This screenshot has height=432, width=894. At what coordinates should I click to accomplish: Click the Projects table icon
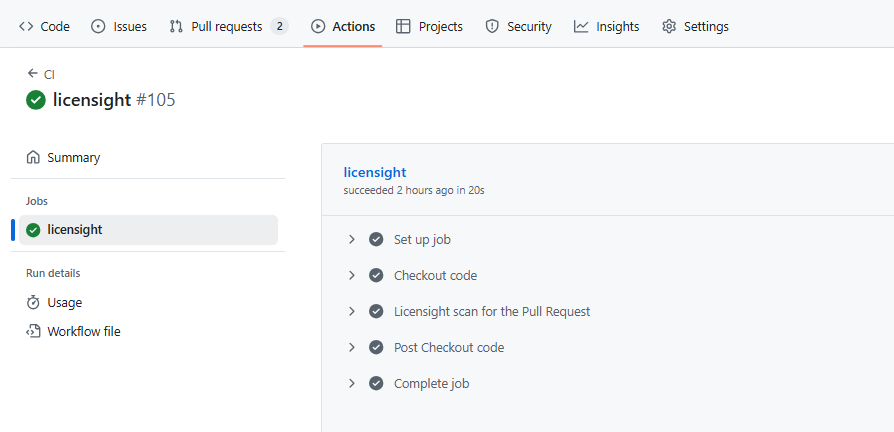[403, 26]
